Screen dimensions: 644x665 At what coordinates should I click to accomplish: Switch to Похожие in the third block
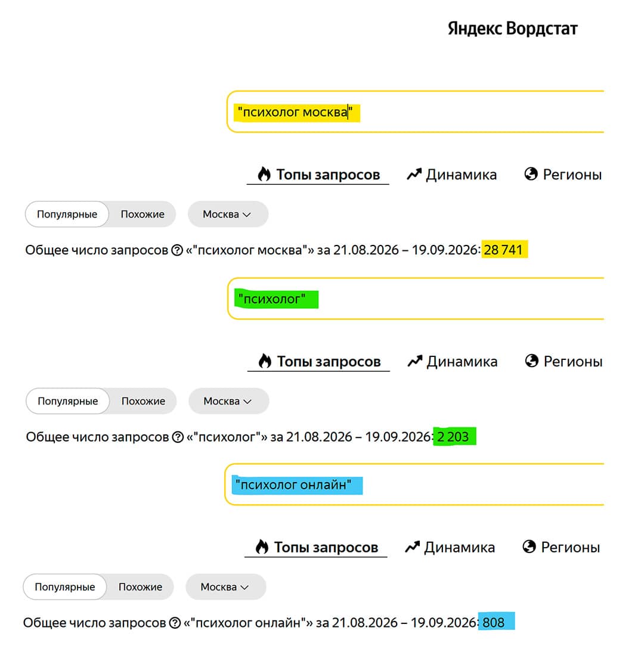141,587
